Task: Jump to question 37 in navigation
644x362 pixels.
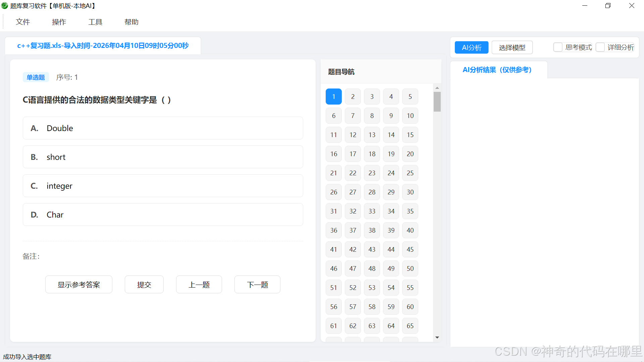Action: click(353, 230)
